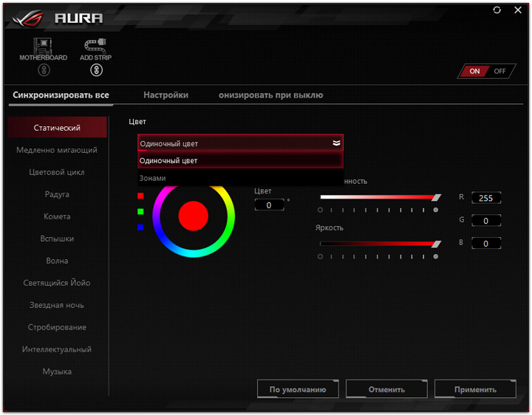Set saturation to minimum end dot
The height and width of the screenshot is (415, 532).
pos(320,210)
